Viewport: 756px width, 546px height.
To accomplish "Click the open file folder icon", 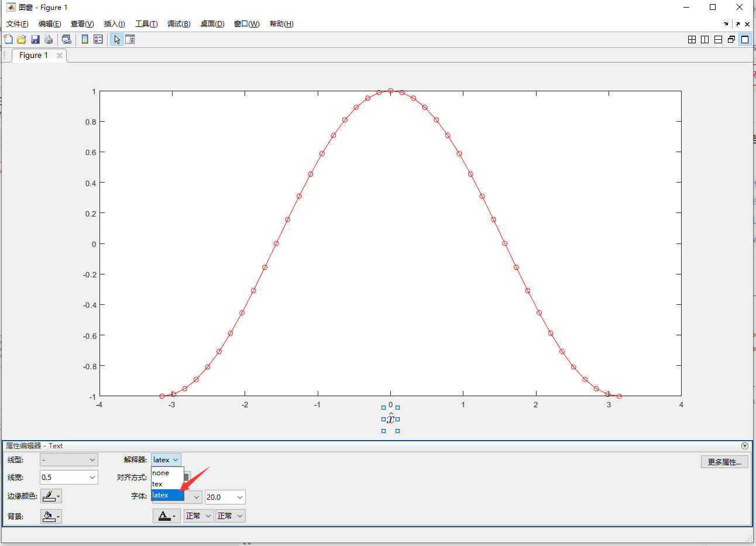I will [x=22, y=39].
